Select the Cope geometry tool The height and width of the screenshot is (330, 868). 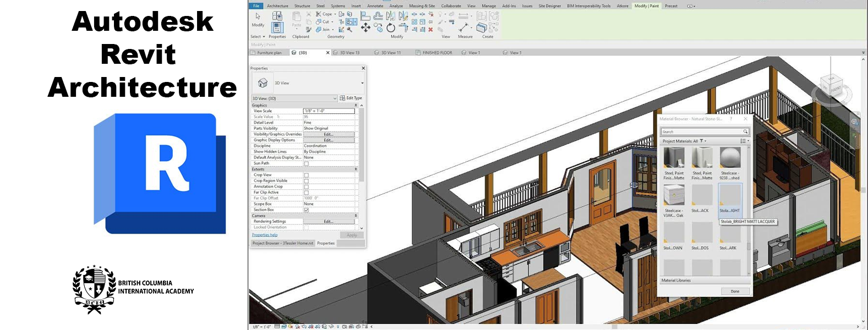(326, 14)
